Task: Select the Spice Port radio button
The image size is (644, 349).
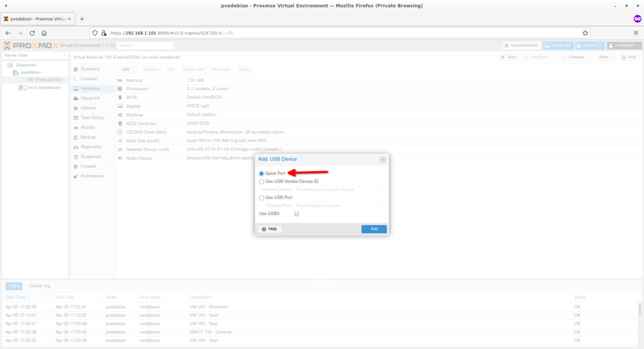Action: (x=261, y=173)
